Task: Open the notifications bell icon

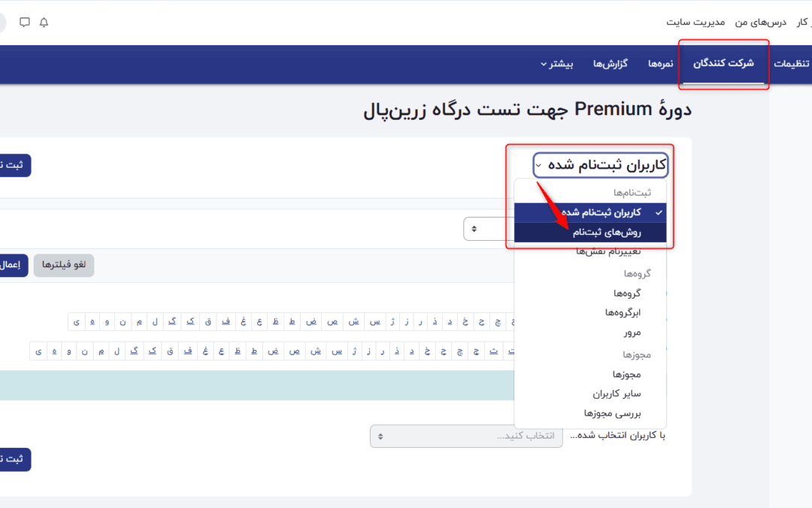Action: tap(44, 22)
